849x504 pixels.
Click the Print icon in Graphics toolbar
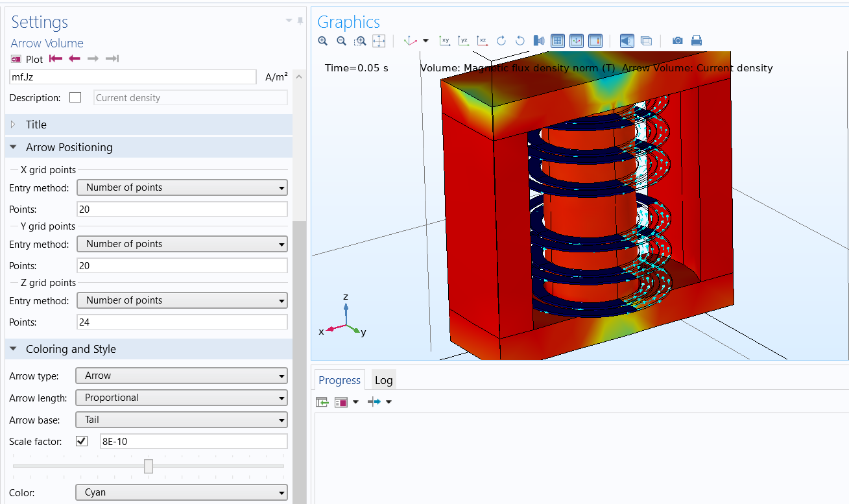click(697, 41)
